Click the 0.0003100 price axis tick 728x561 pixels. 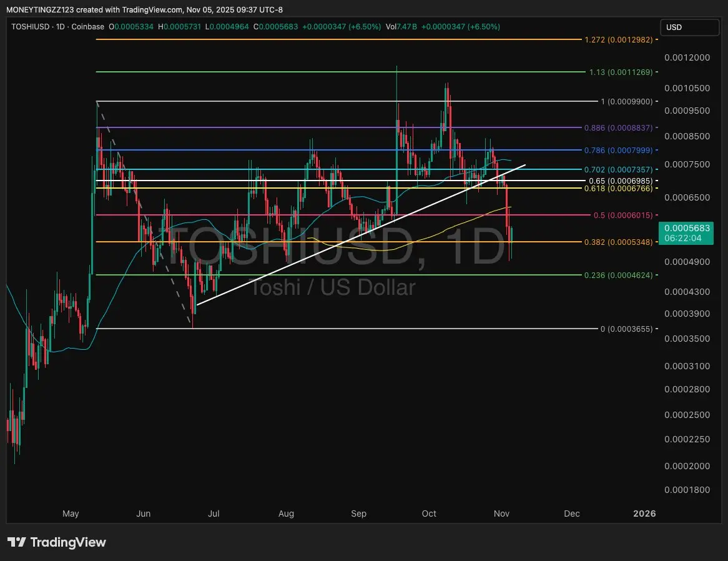pos(687,367)
